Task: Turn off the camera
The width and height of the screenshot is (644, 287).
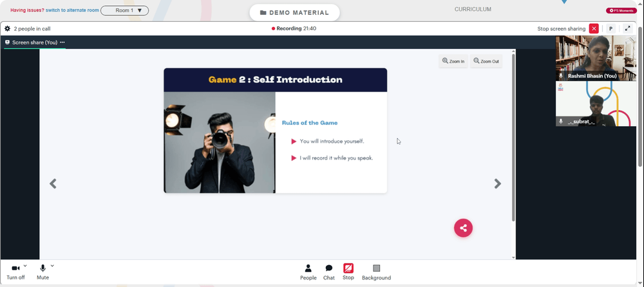Action: pyautogui.click(x=15, y=272)
